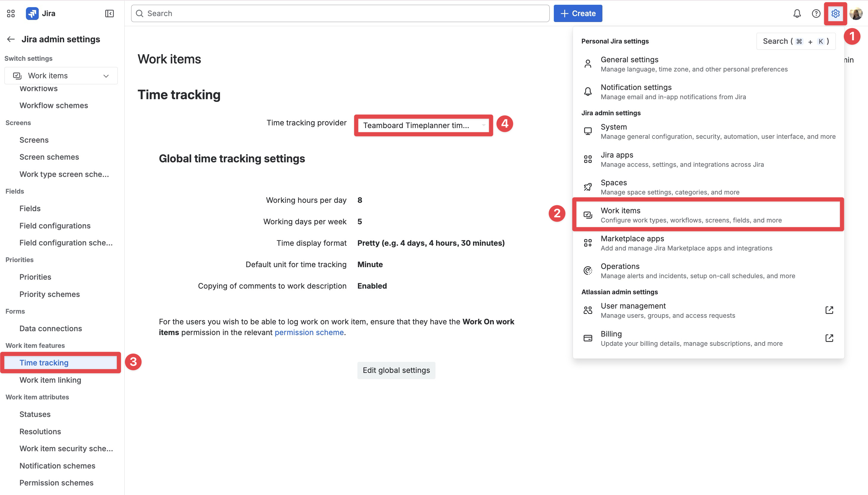This screenshot has height=495, width=868.
Task: Open the help question mark icon
Action: coord(816,14)
